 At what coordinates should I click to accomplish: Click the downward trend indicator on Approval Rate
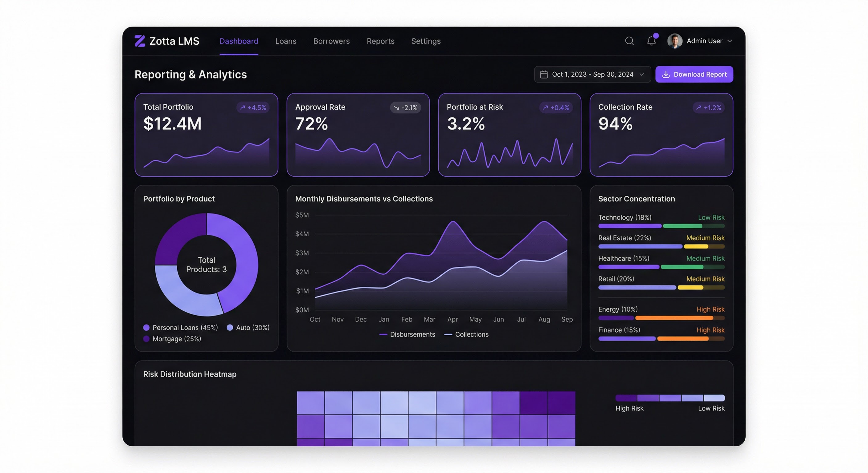(x=396, y=107)
